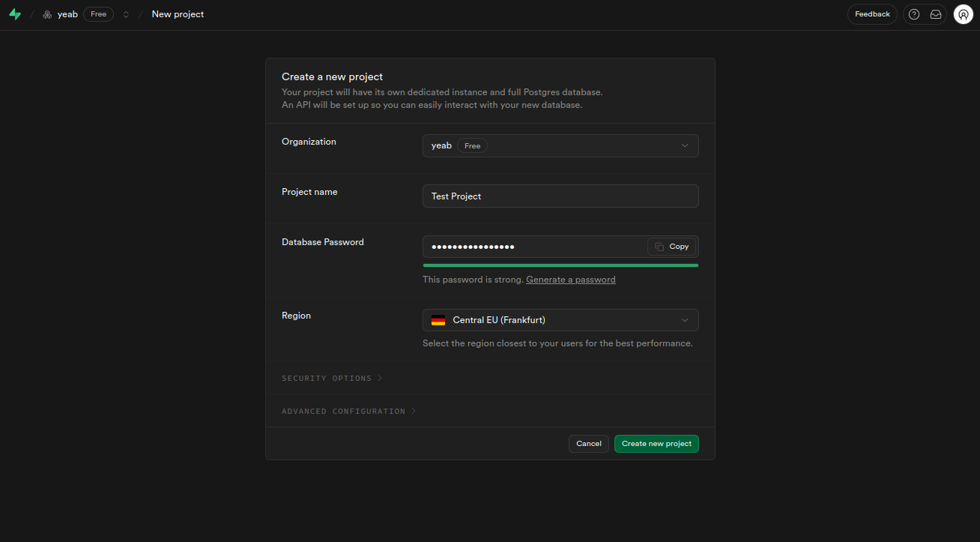Viewport: 980px width, 542px height.
Task: Focus the Project name input field
Action: pyautogui.click(x=560, y=196)
